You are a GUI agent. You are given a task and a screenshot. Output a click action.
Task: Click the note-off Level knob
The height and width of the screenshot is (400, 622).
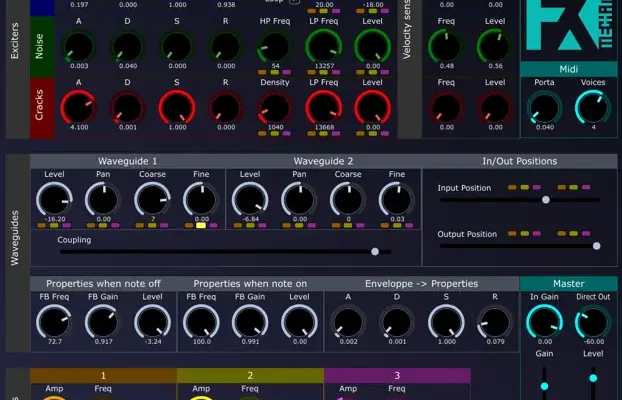click(152, 322)
